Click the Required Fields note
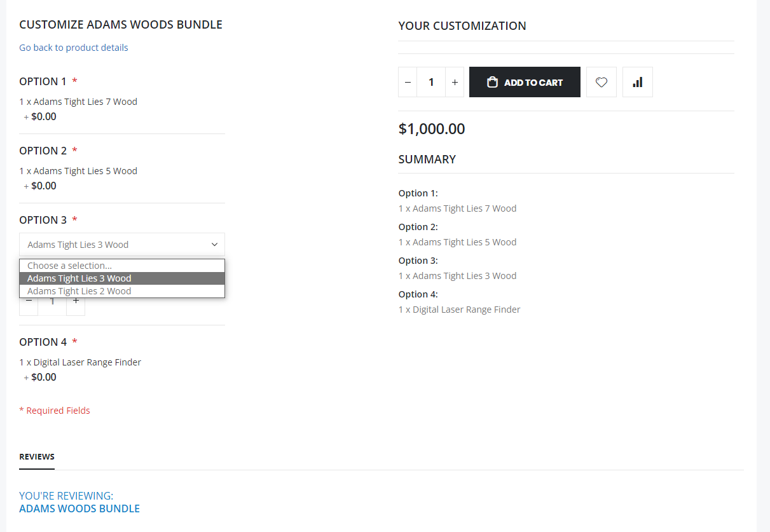 pos(55,411)
